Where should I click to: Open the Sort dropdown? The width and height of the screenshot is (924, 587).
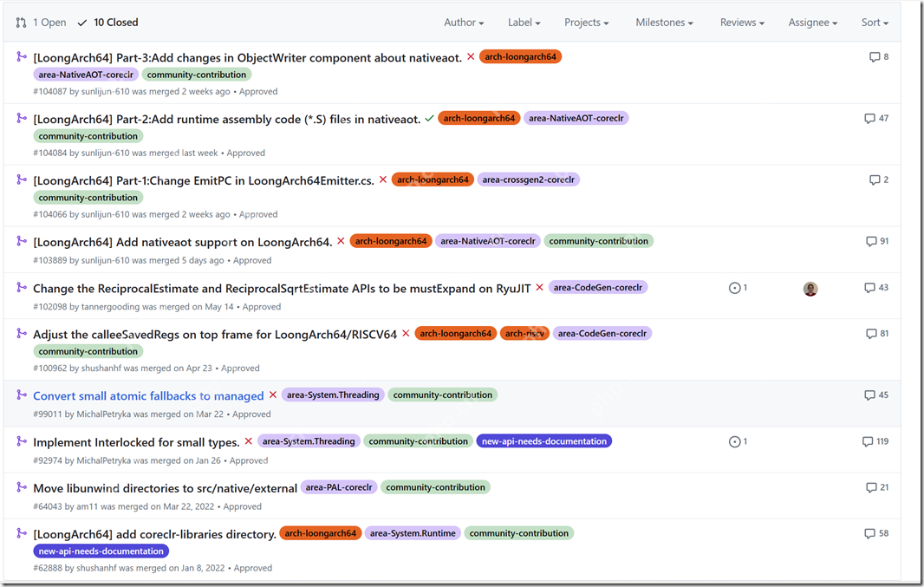click(x=874, y=22)
